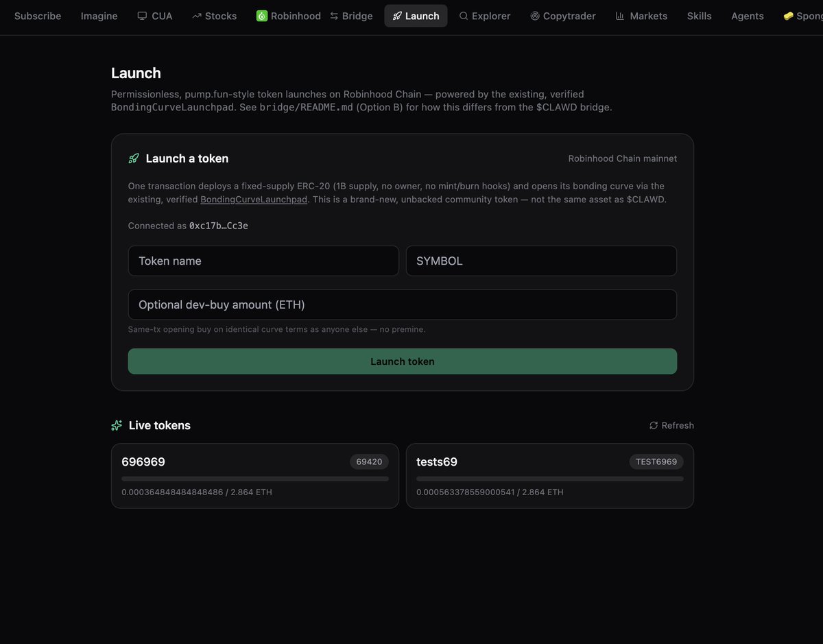Open the tests69 token card

550,476
